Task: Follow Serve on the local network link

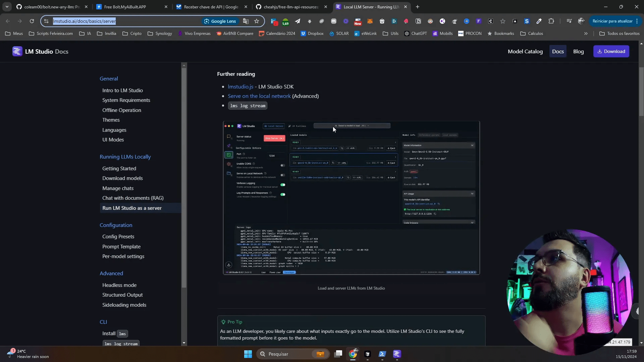Action: (259, 96)
